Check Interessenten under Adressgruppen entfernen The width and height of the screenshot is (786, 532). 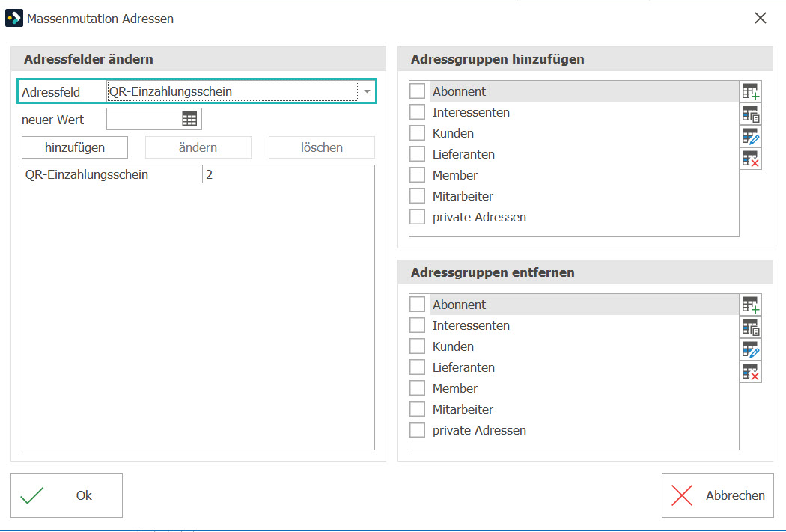(x=417, y=325)
